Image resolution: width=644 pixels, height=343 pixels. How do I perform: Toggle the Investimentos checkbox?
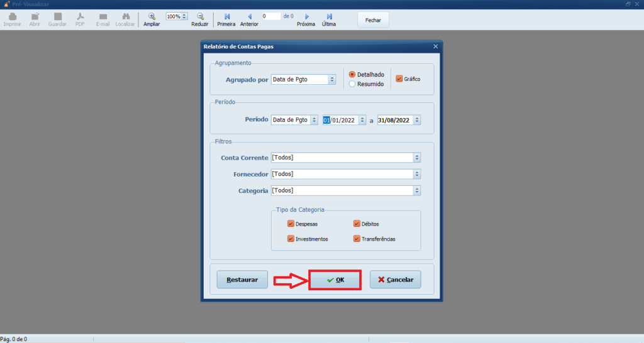click(291, 238)
